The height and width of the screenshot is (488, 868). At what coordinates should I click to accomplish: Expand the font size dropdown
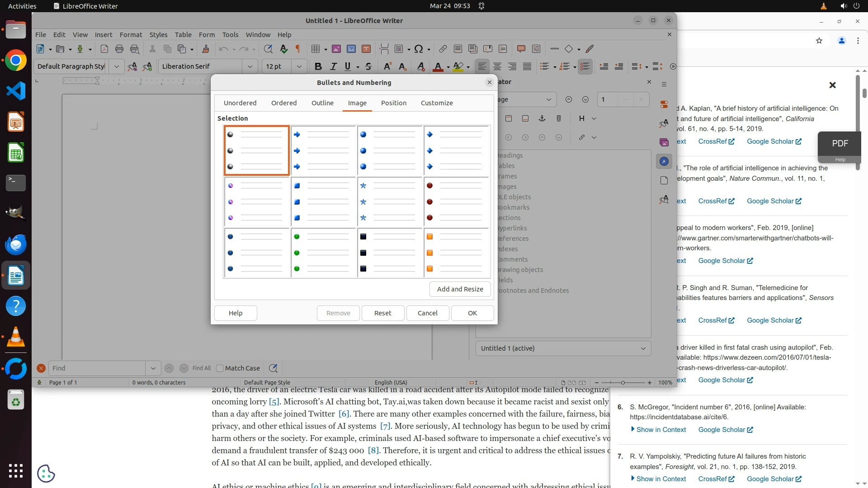(299, 66)
